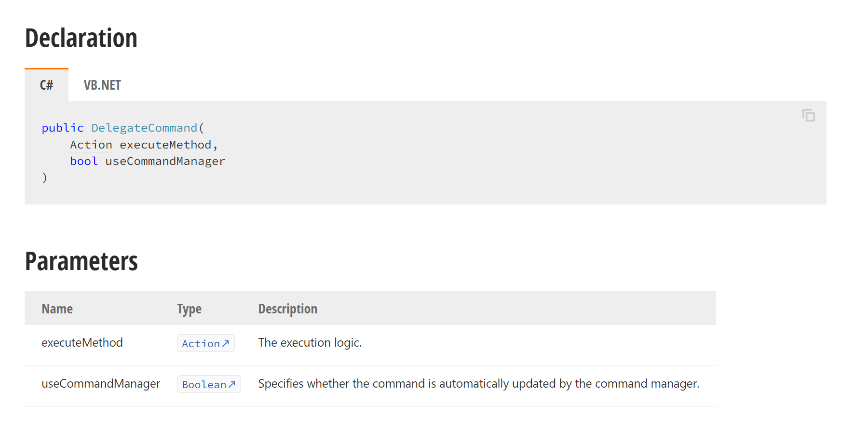868x432 pixels.
Task: Select the C# tab
Action: tap(46, 85)
